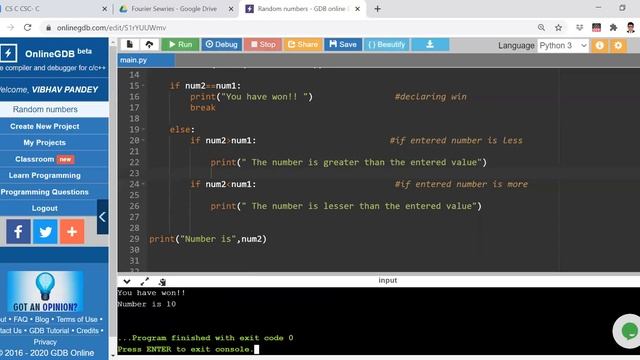This screenshot has height=360, width=640.
Task: Open the orange settings gear icon
Action: tap(618, 45)
